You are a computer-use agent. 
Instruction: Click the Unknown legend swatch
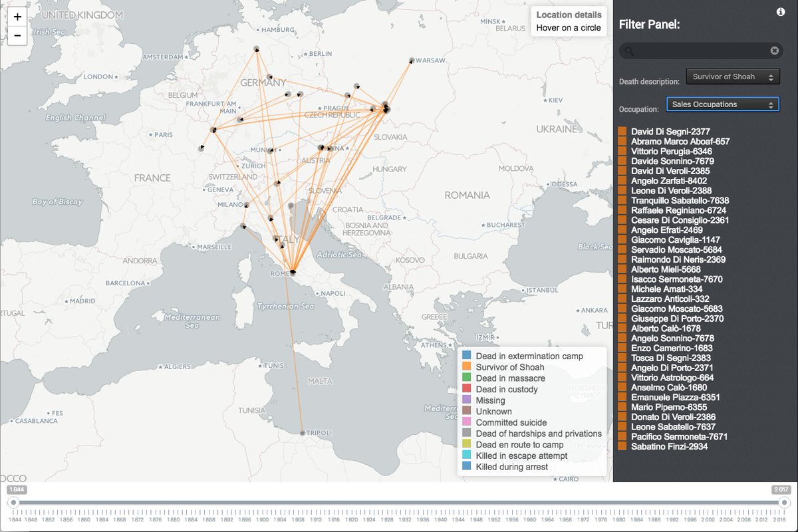[x=467, y=412]
